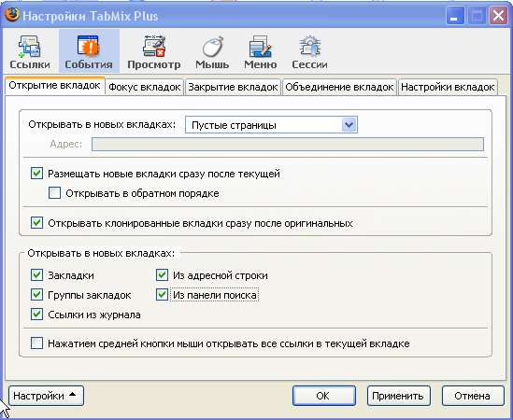Open the Просмотр settings category
Viewport: 513px width, 420px height.
(x=154, y=51)
